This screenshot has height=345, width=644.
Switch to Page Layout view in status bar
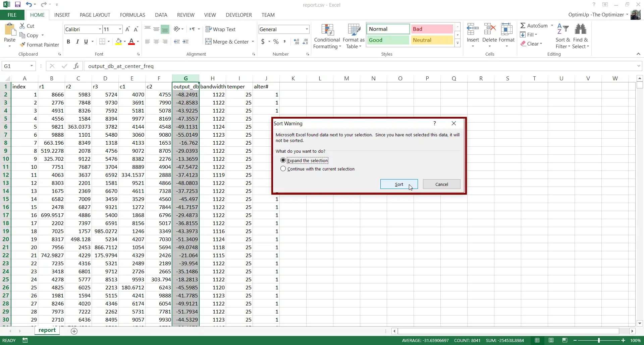pos(551,340)
